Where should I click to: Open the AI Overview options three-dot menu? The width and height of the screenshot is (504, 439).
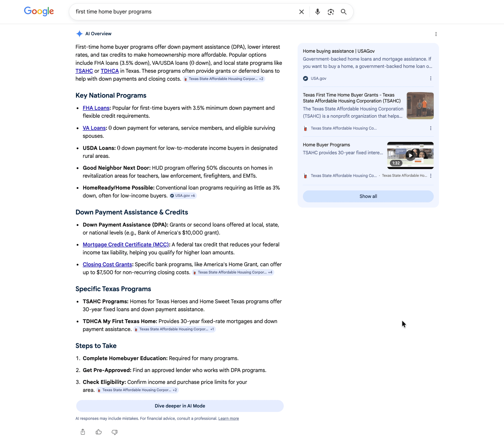pos(436,34)
